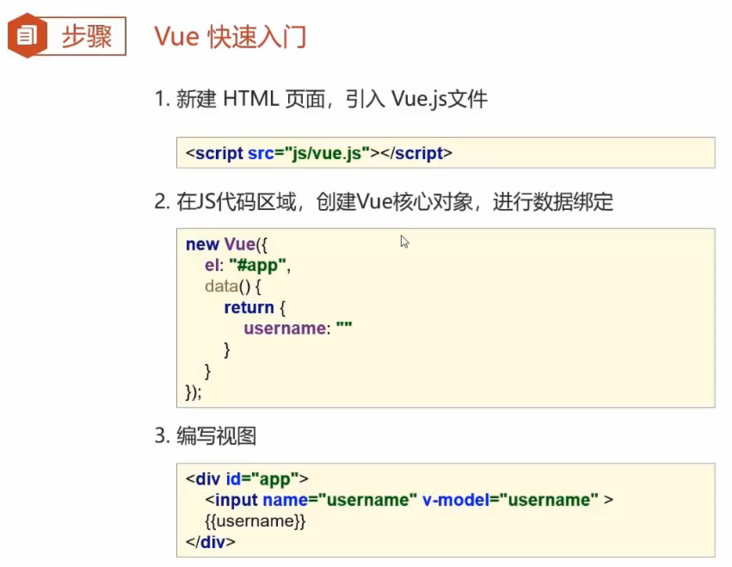
Task: Click the return { code line
Action: tap(254, 308)
